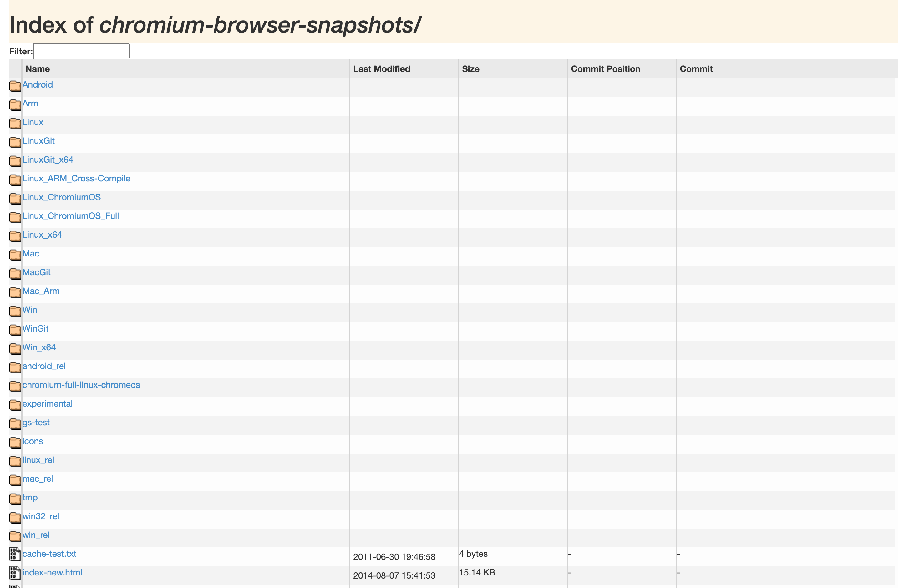Open the tmp directory link

(x=30, y=498)
